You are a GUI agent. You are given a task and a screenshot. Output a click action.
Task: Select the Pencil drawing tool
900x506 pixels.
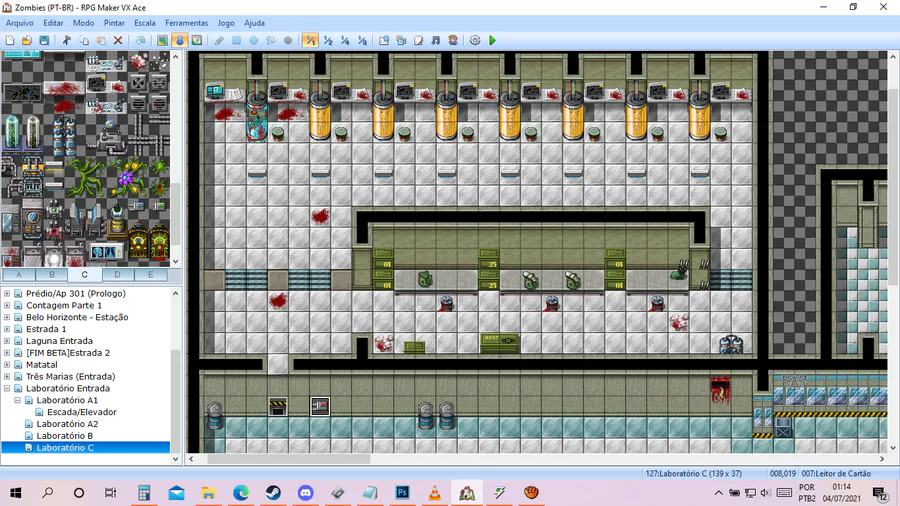219,40
